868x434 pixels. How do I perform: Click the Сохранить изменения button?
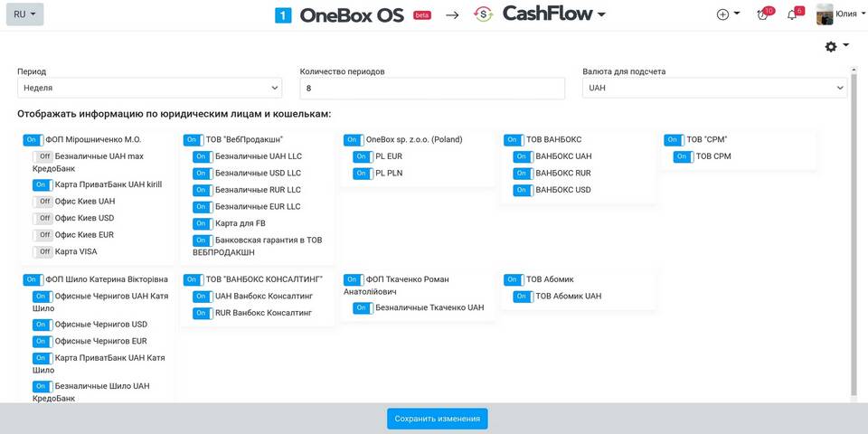pos(438,419)
